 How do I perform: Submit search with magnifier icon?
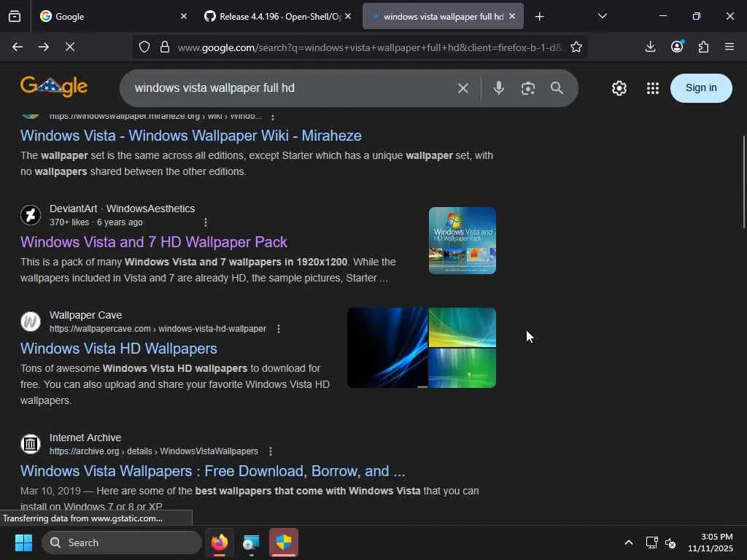[557, 88]
